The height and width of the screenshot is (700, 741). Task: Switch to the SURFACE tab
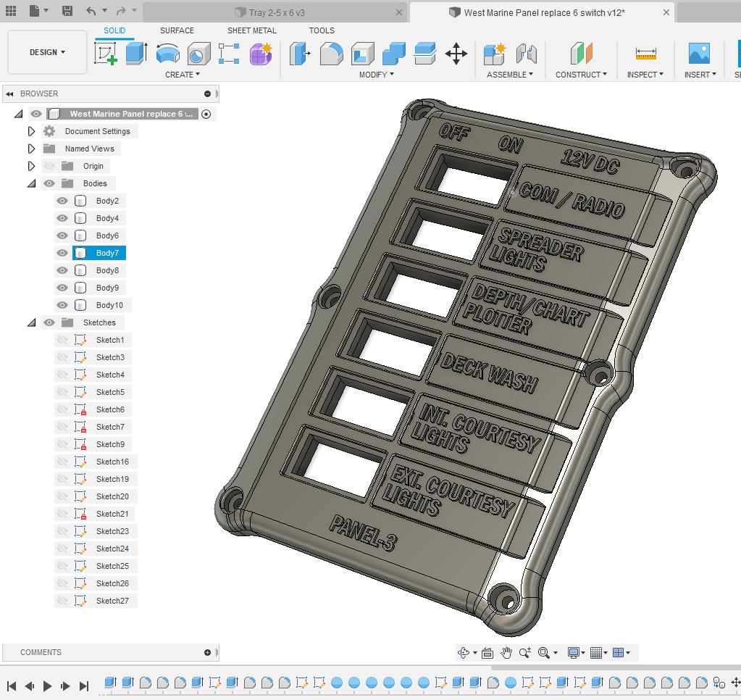[177, 30]
